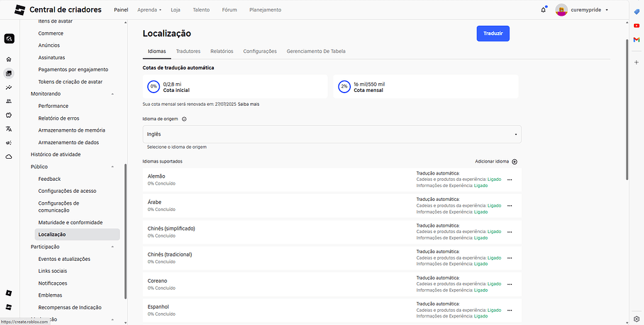Click the experience thumbnail in the left rail
The image size is (644, 325).
(x=9, y=39)
